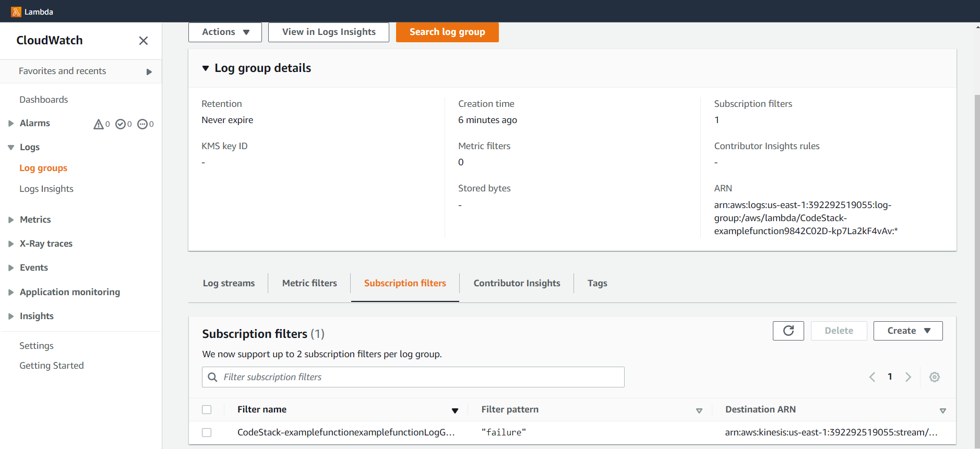The height and width of the screenshot is (449, 980).
Task: Click the Never expire retention value
Action: [228, 120]
